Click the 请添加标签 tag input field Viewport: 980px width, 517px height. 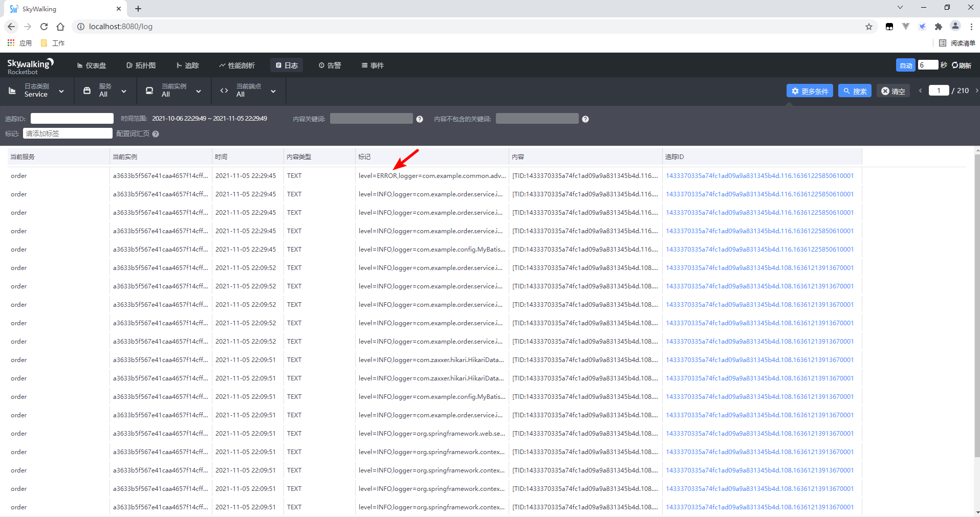point(68,133)
